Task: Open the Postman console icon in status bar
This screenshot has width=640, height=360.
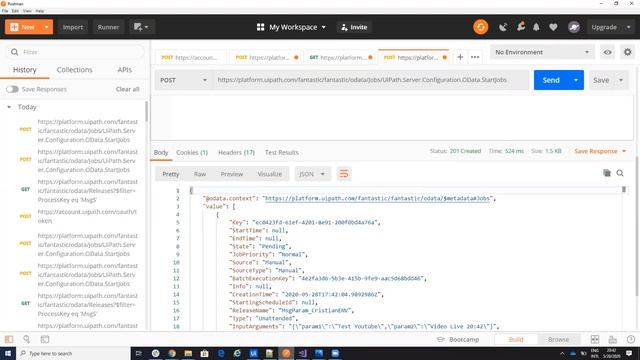Action: point(45,339)
